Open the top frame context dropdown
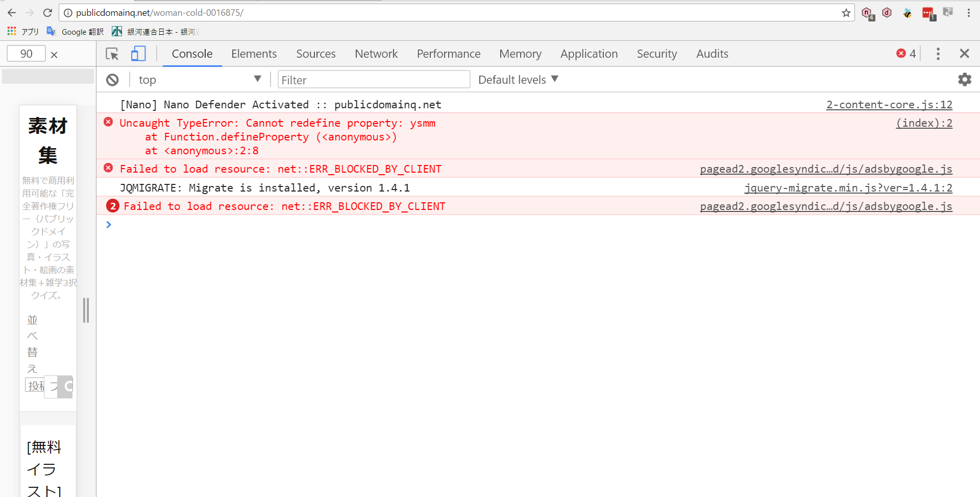 pyautogui.click(x=199, y=79)
